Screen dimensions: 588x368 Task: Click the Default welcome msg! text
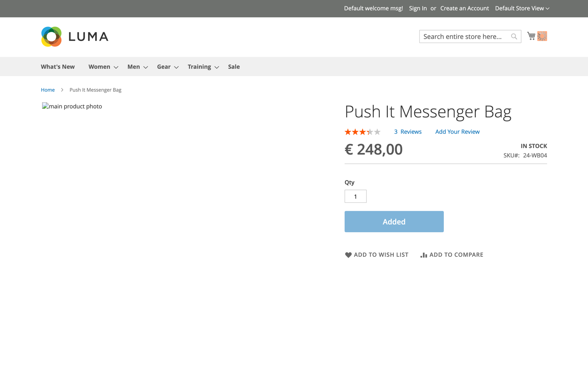pyautogui.click(x=373, y=8)
